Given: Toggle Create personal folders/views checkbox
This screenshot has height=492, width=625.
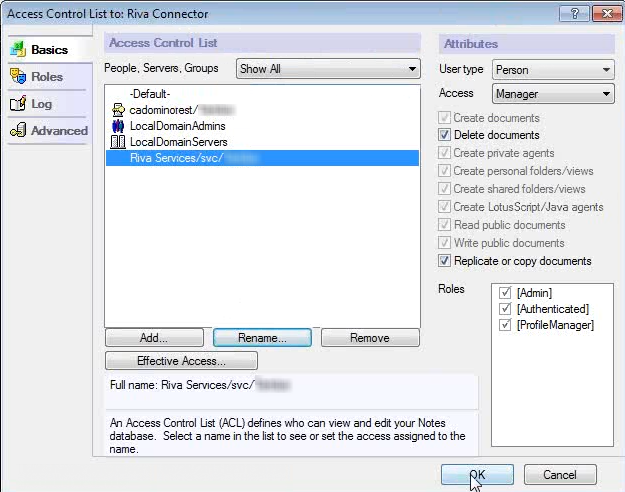Looking at the screenshot, I should pos(444,171).
